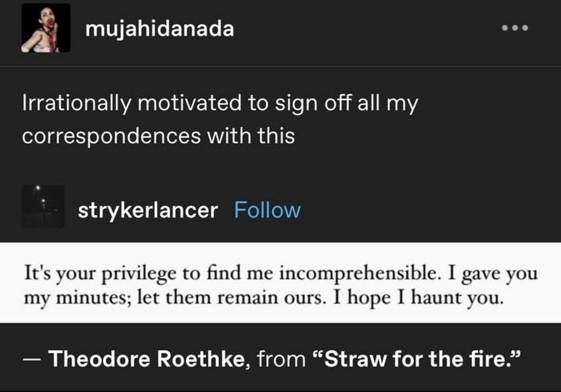Select the "Irrationally motivated to sign off" line
This screenshot has height=392, width=561.
[x=220, y=104]
